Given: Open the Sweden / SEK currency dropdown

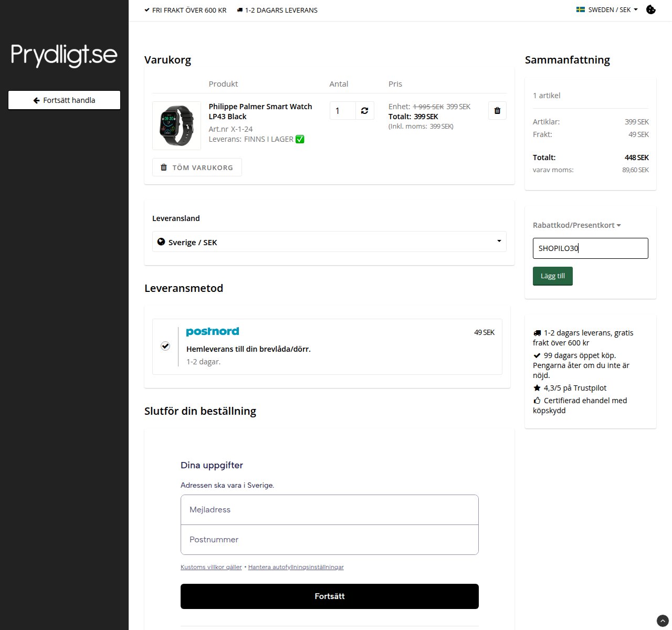Looking at the screenshot, I should 607,9.
